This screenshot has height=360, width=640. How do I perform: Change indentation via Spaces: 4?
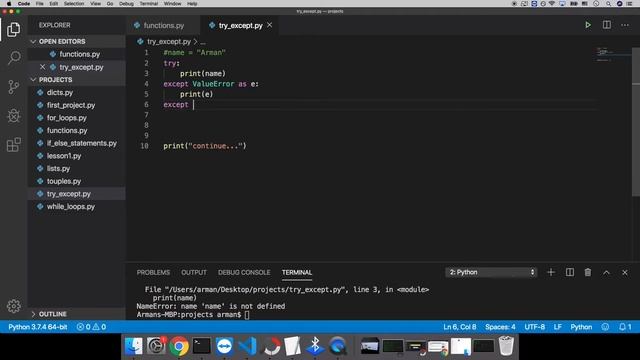[500, 327]
